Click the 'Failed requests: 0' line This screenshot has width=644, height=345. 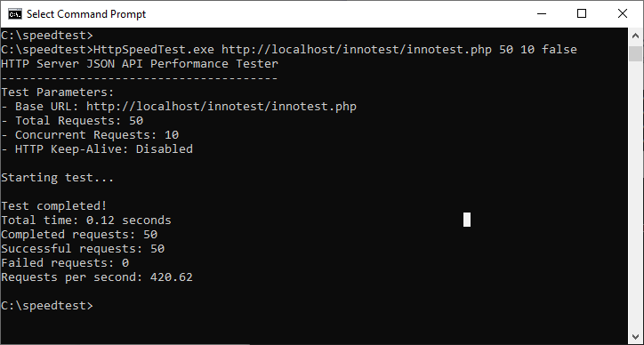click(65, 263)
